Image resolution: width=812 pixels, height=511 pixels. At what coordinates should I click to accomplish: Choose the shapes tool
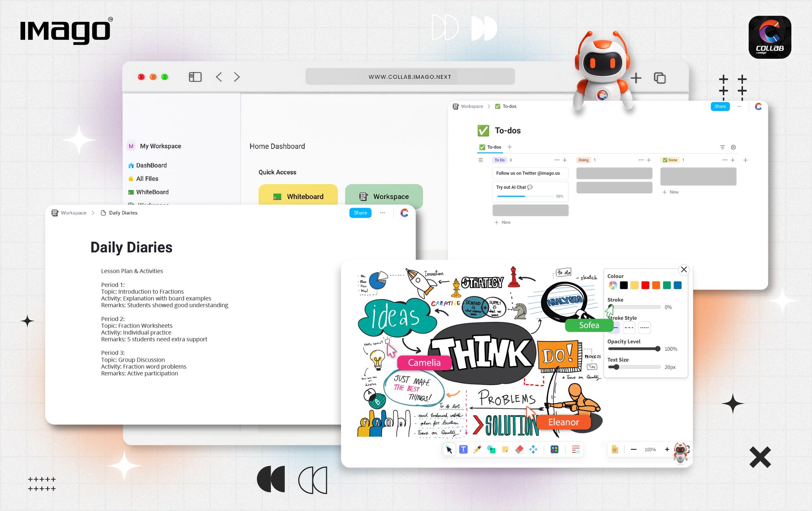point(491,449)
